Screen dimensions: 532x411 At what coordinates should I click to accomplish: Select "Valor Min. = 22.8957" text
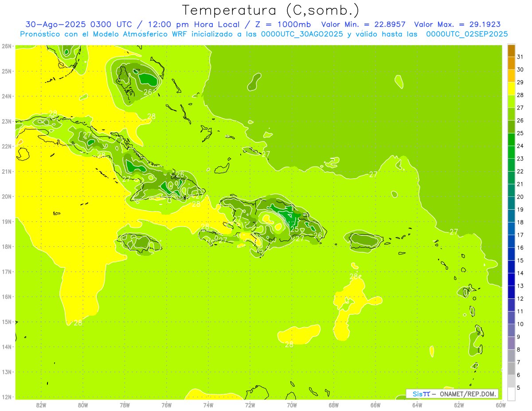[x=364, y=24]
